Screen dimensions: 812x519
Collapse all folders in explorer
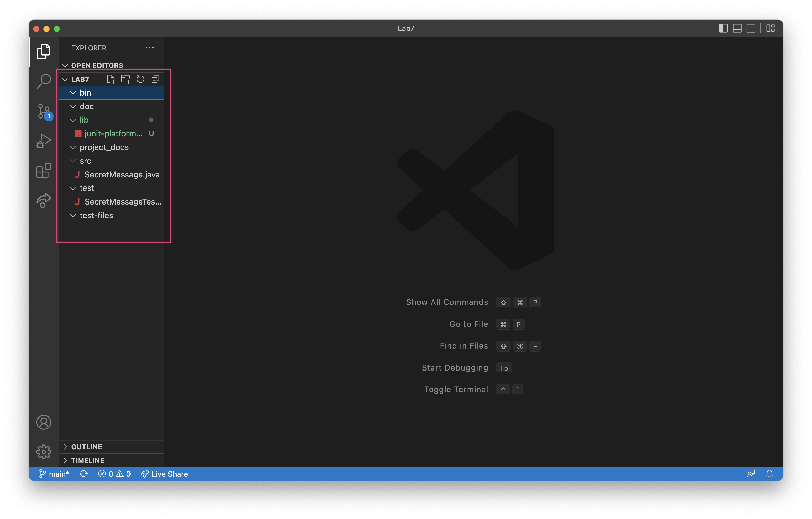click(x=156, y=79)
